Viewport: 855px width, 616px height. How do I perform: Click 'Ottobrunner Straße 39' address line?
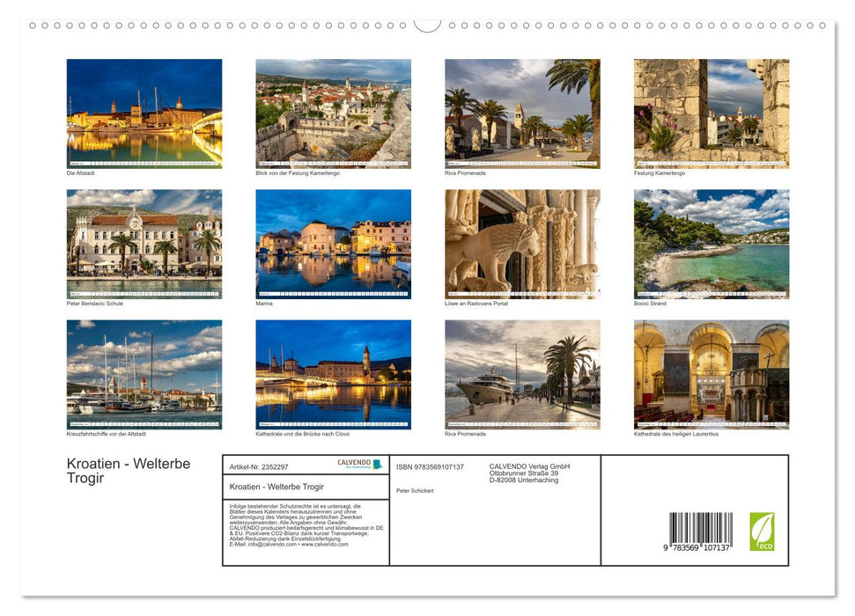pyautogui.click(x=523, y=473)
